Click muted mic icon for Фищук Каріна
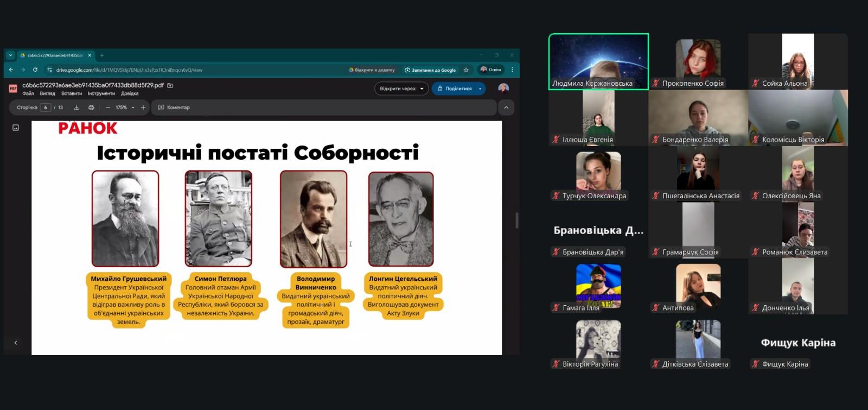This screenshot has width=868, height=410. coord(755,364)
